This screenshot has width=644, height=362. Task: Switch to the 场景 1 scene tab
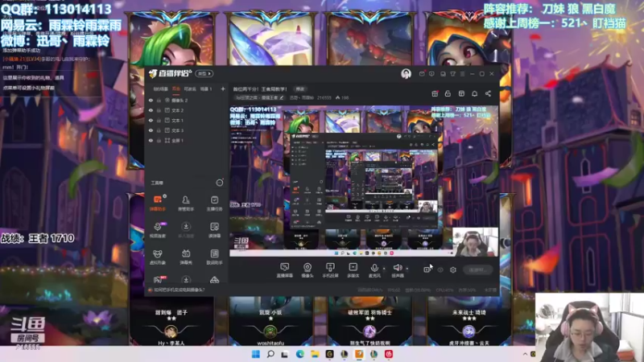point(206,89)
